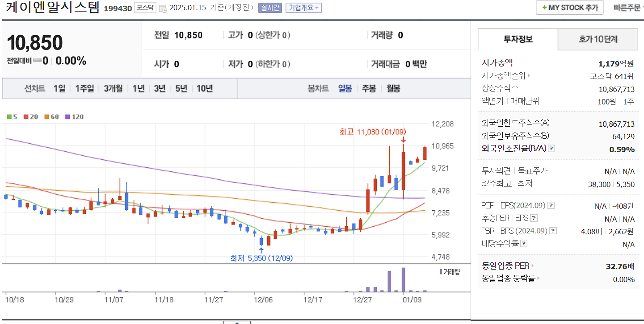The width and height of the screenshot is (644, 324).
Task: Add this stock to MY STOCK
Action: click(x=569, y=7)
